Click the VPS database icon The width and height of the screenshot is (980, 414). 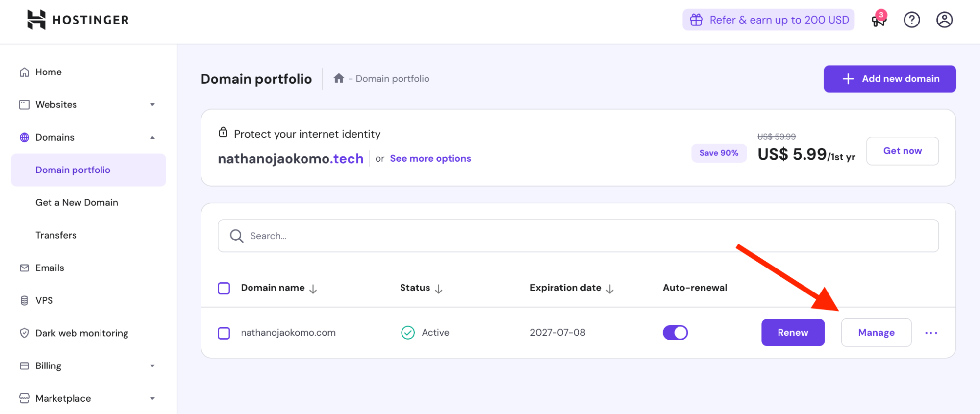[25, 300]
